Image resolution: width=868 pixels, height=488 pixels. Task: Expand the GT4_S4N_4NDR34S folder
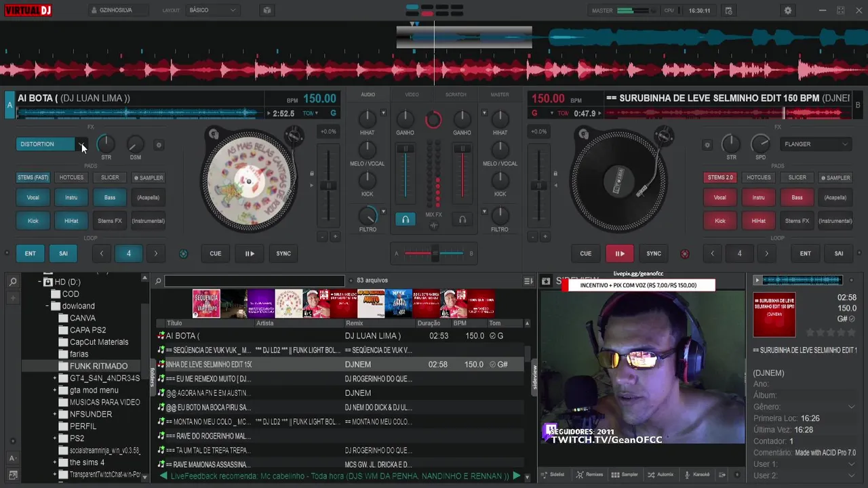(x=55, y=378)
